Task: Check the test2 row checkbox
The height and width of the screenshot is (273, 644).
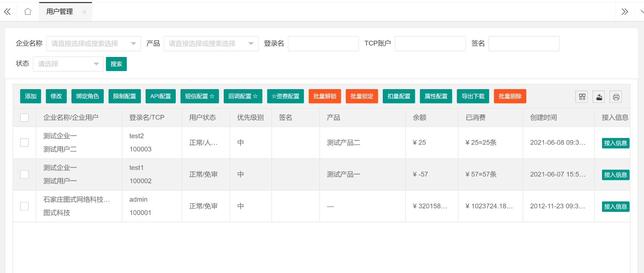Action: pos(24,143)
